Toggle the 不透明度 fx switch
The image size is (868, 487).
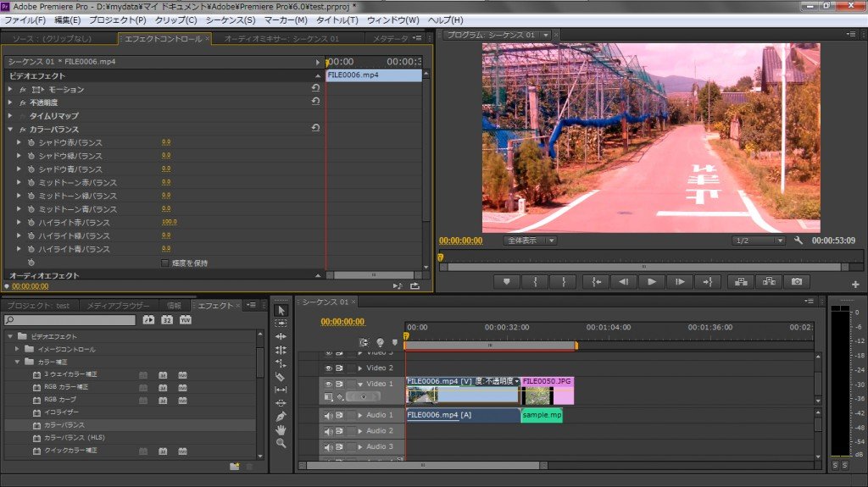click(23, 103)
